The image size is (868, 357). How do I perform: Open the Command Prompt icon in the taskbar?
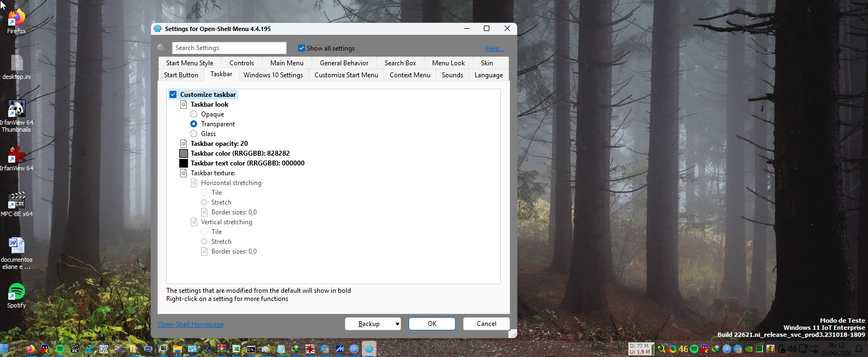coord(251,349)
